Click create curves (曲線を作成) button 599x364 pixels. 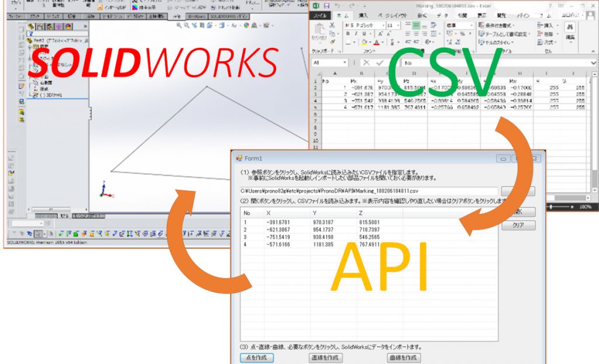tap(404, 358)
